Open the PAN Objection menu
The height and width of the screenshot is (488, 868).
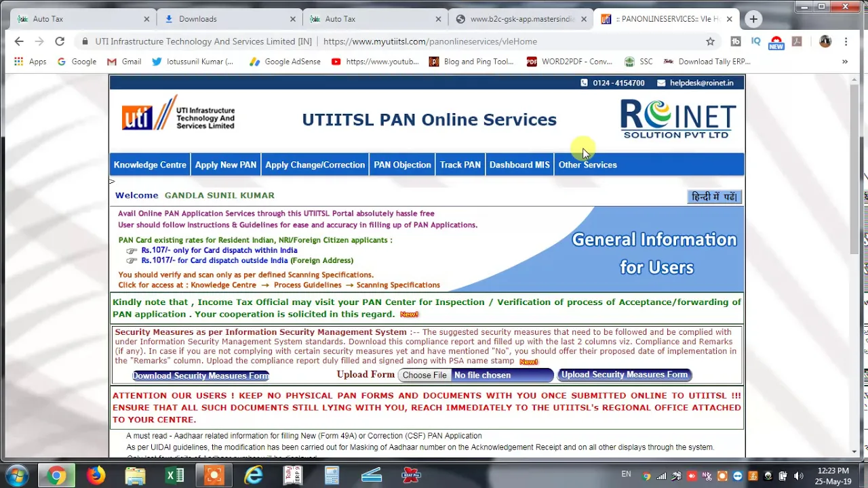(x=402, y=165)
